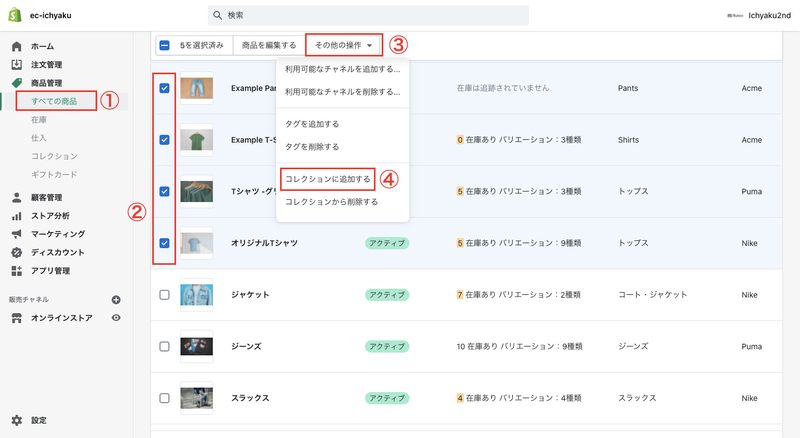Open すべての商品 in sidebar
This screenshot has width=800, height=438.
click(x=54, y=101)
